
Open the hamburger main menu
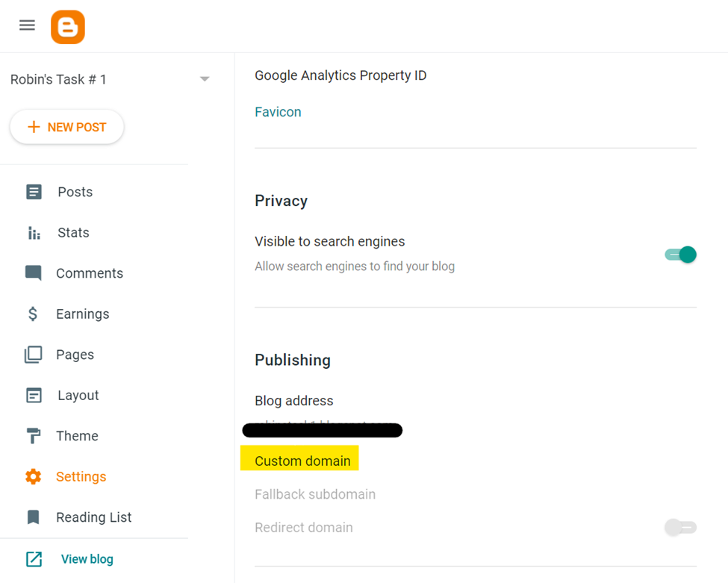pos(27,25)
